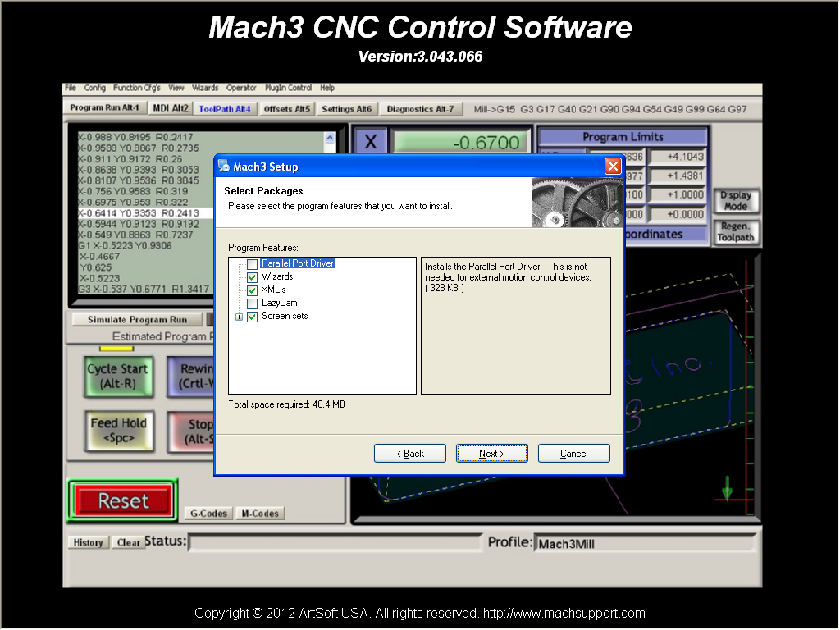Uncheck the XML's package checkbox
This screenshot has width=840, height=630.
point(253,290)
